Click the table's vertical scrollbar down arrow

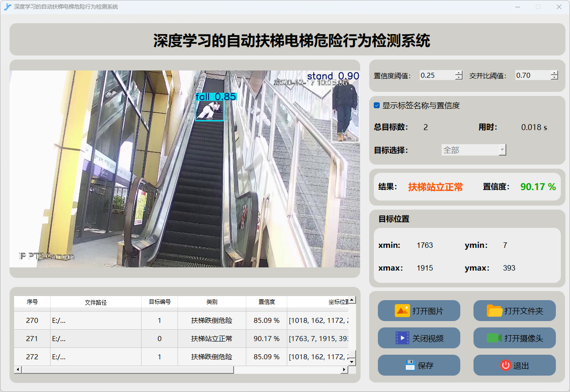pos(352,362)
